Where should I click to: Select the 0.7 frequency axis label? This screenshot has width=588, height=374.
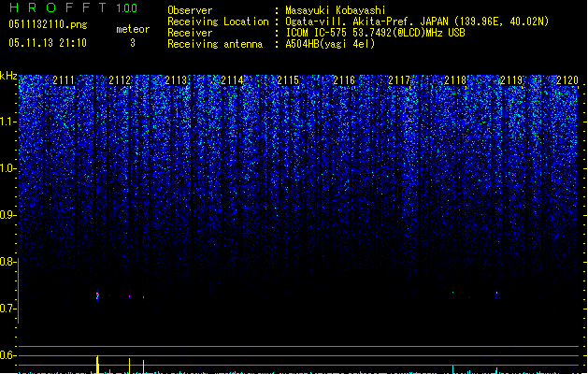(x=7, y=309)
